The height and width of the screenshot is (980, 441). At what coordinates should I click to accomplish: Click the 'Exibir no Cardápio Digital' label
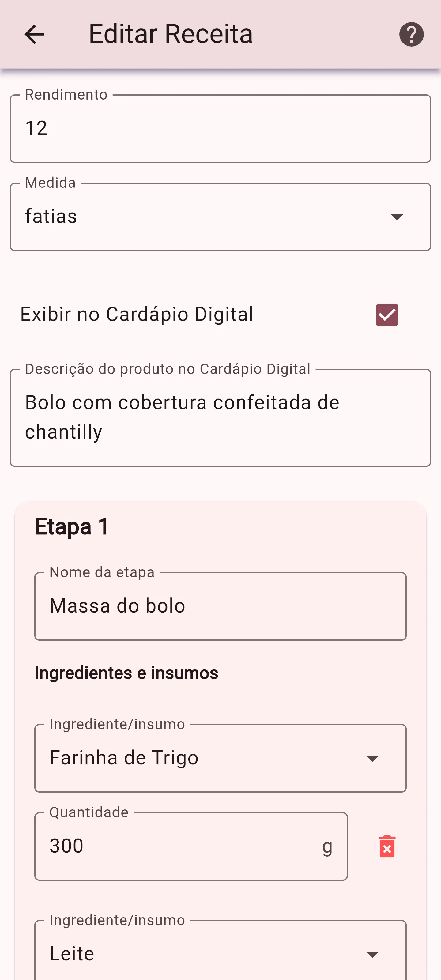click(x=137, y=315)
